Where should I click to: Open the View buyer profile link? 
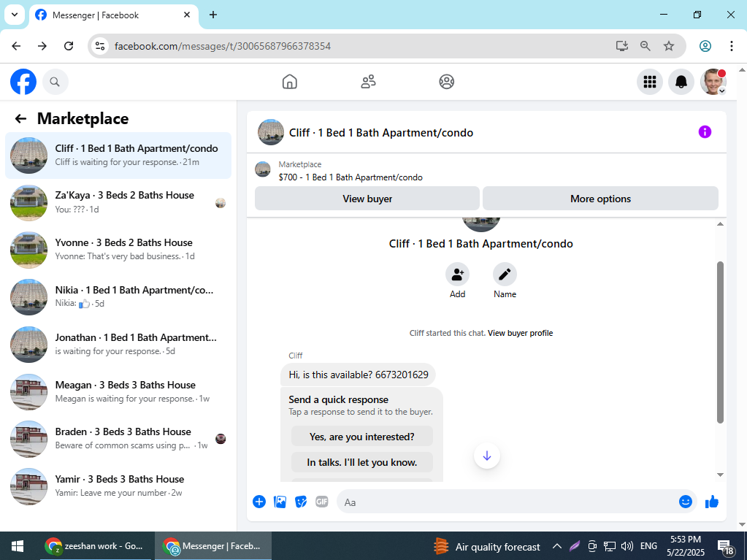520,334
